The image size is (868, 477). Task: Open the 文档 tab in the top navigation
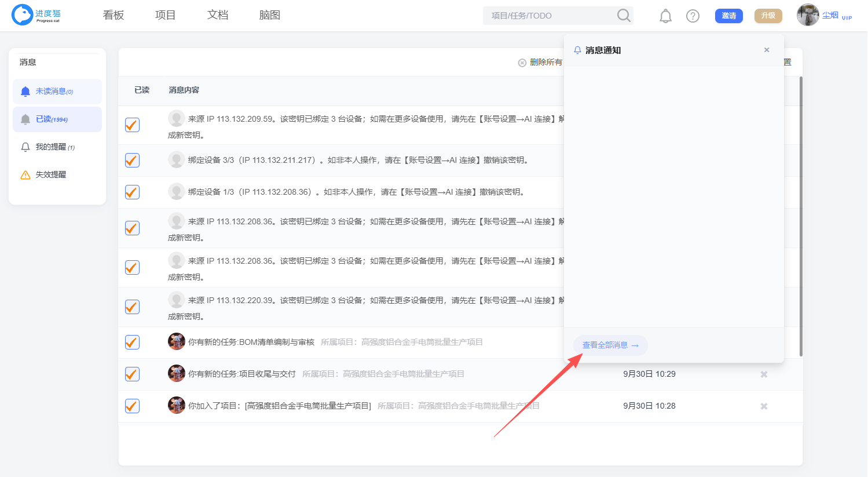pos(218,15)
